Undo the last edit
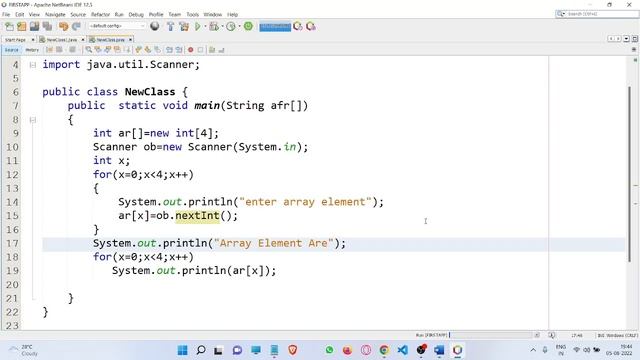The image size is (640, 360). click(x=63, y=27)
